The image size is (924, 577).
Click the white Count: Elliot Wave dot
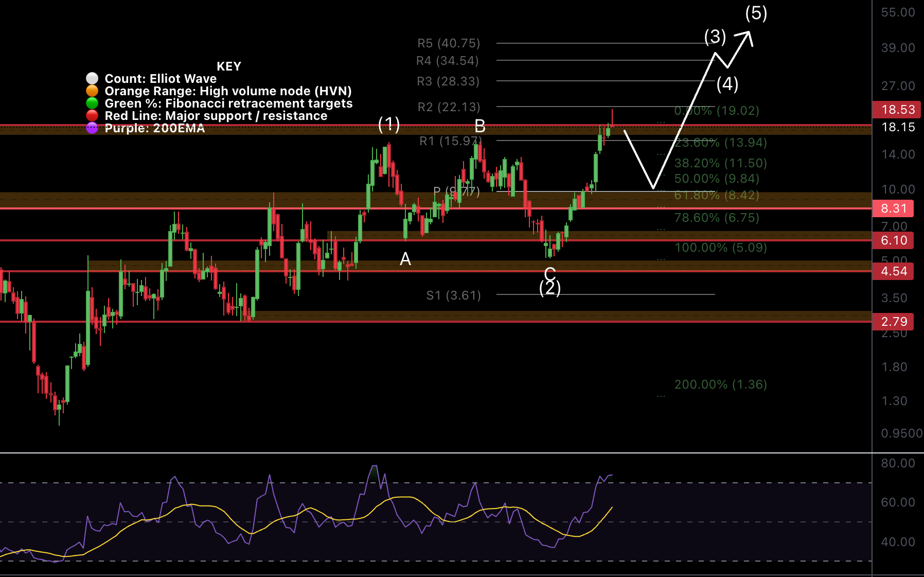pos(92,78)
